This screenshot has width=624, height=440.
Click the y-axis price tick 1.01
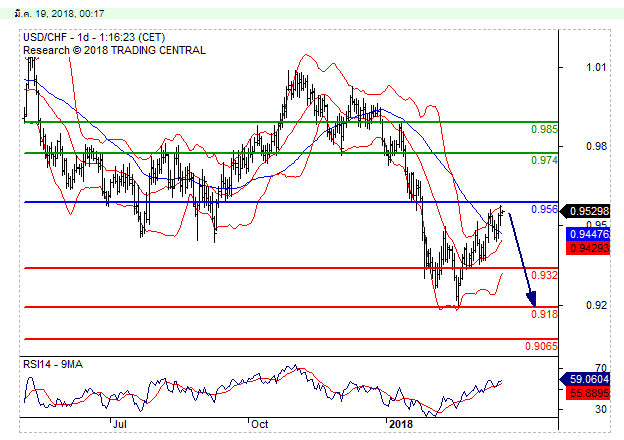point(596,67)
